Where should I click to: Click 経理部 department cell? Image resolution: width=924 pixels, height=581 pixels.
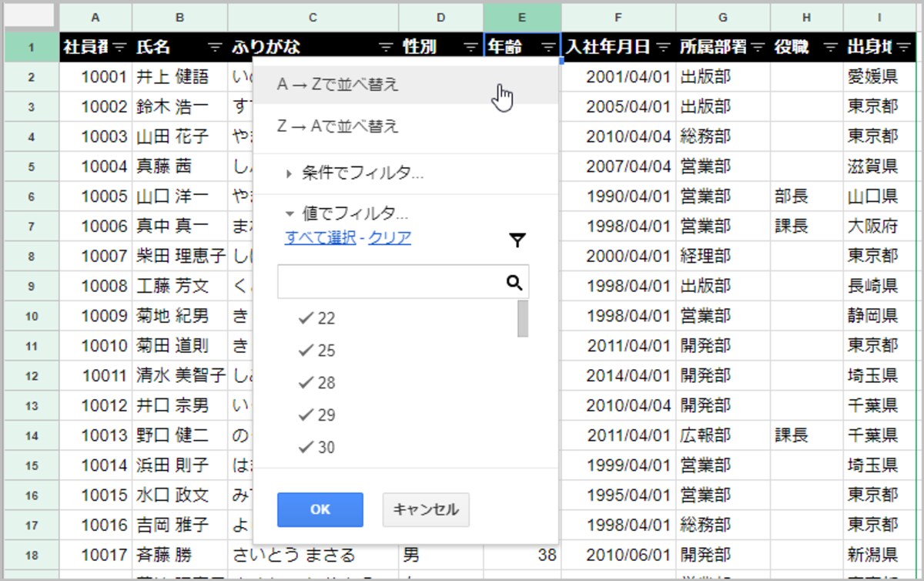(723, 256)
